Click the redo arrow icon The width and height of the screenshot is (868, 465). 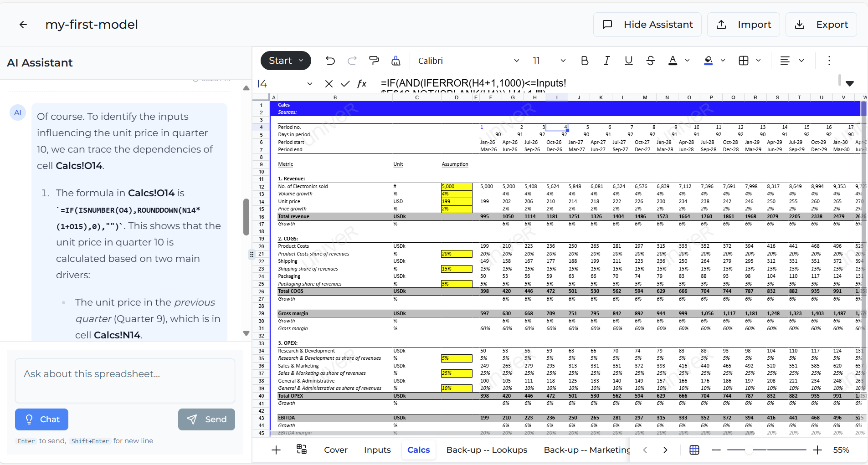point(352,61)
